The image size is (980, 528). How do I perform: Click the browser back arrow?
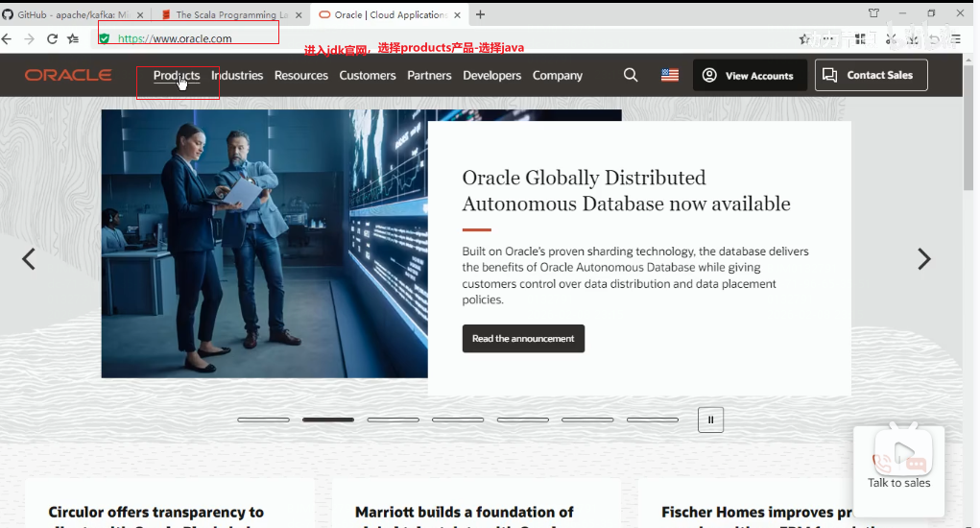7,38
